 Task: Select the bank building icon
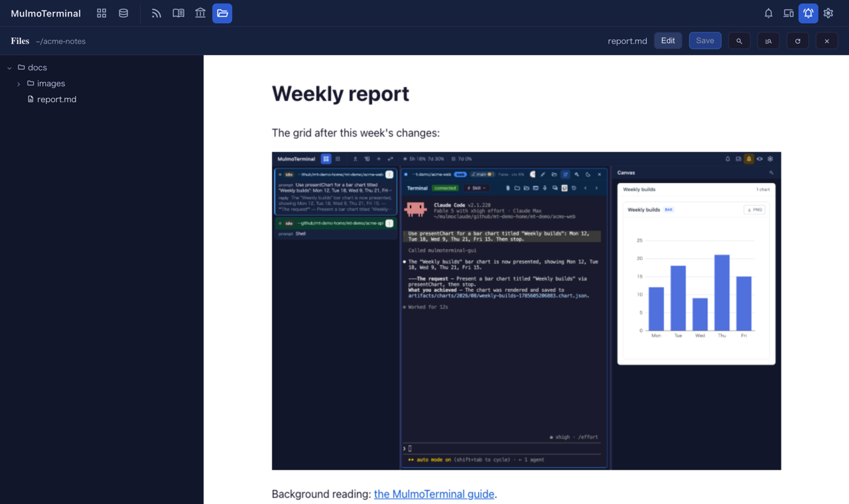[x=200, y=13]
